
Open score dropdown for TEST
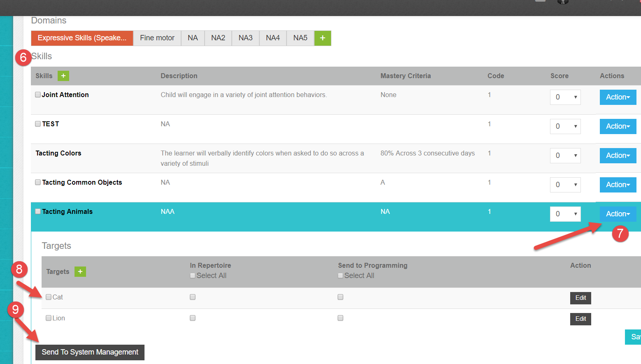[x=565, y=126]
